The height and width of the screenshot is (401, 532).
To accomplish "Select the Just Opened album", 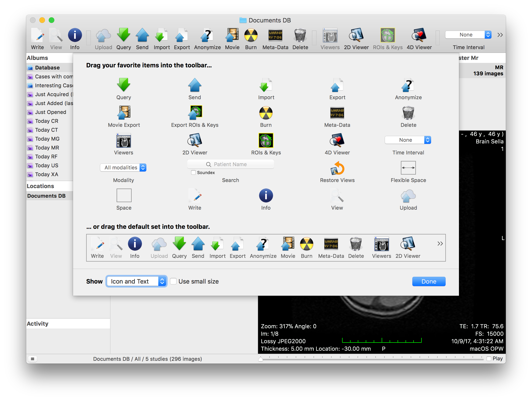I will coord(50,112).
